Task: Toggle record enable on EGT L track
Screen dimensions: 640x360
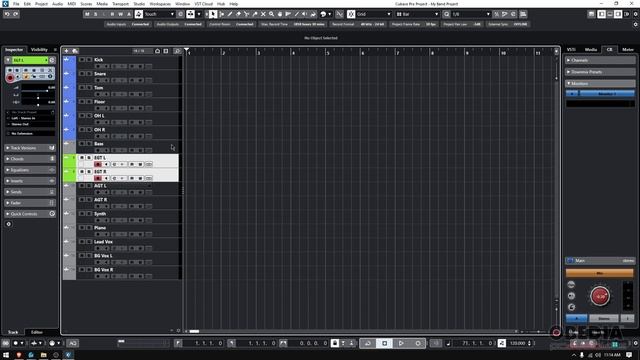Action: click(x=98, y=164)
